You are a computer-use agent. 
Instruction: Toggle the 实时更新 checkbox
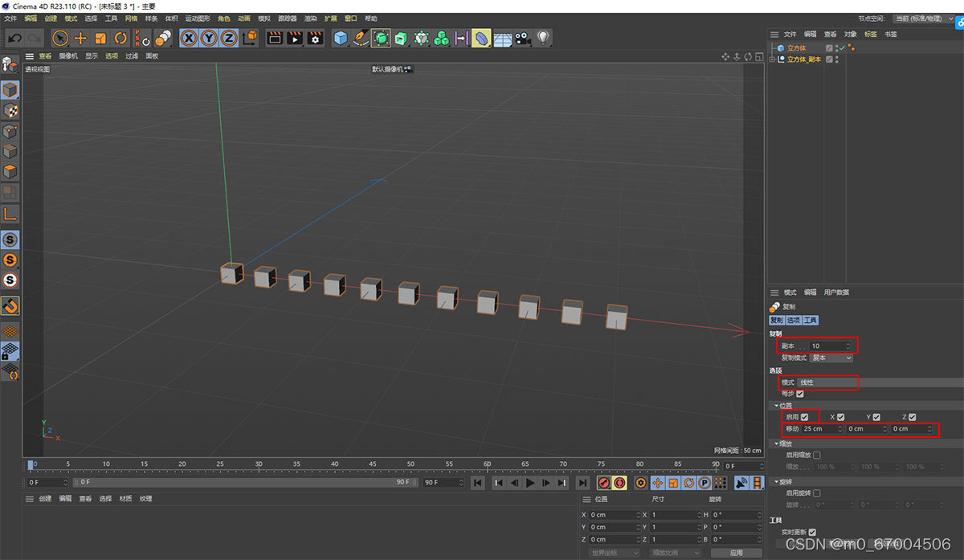pos(812,532)
